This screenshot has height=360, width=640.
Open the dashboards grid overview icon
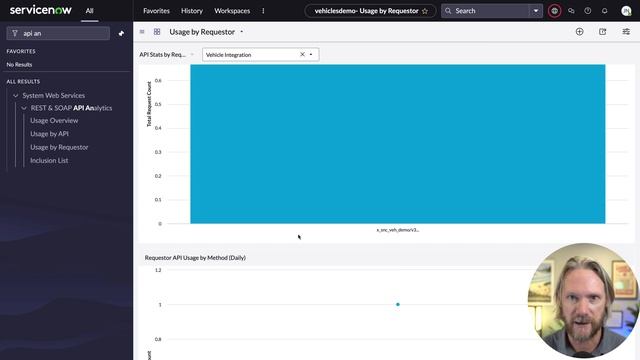(x=157, y=32)
